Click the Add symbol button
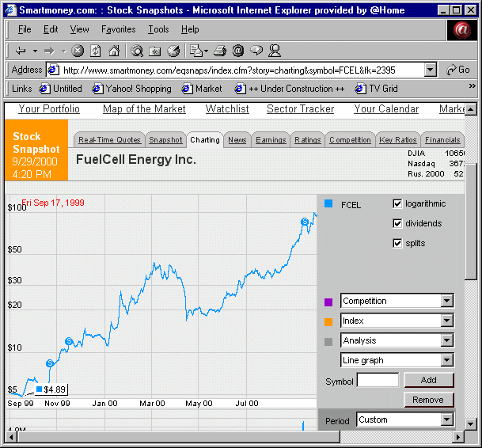 click(x=429, y=380)
